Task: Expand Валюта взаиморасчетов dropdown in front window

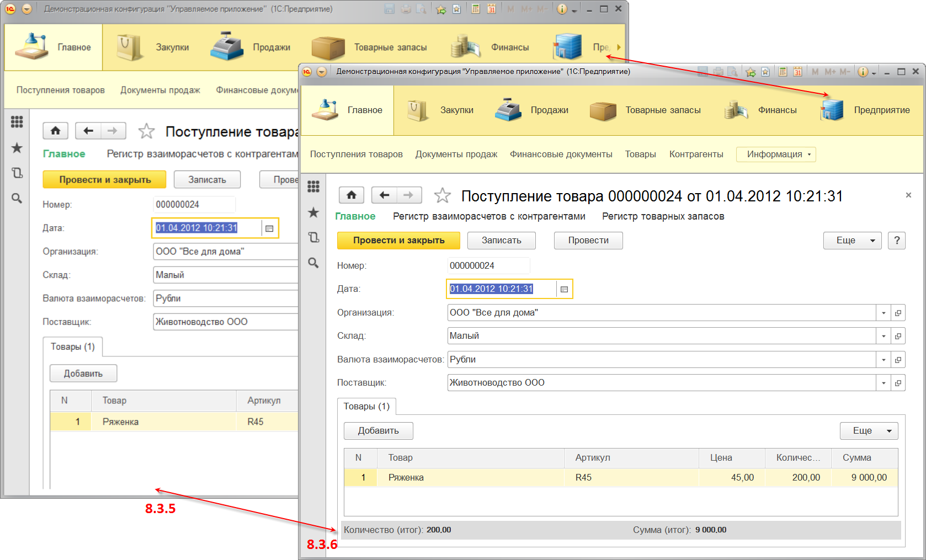Action: [x=884, y=360]
